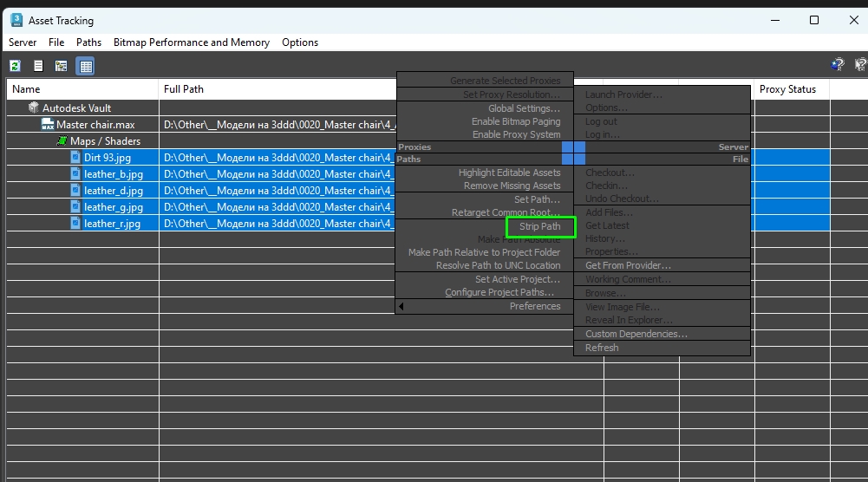Click the Maps / Shaders group icon
This screenshot has width=868, height=482.
(62, 140)
